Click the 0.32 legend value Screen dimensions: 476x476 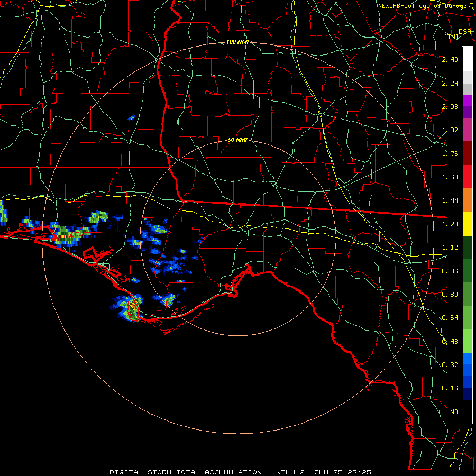450,365
